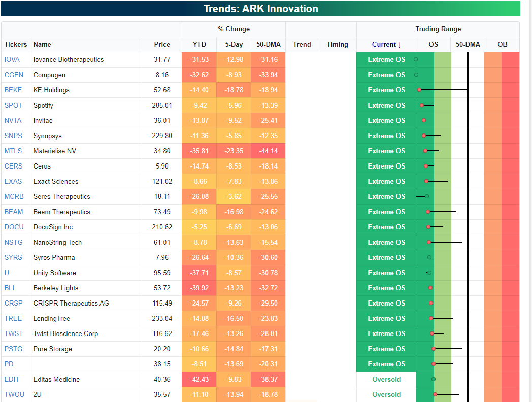Image resolution: width=532 pixels, height=402 pixels.
Task: Click the range dot in the NSTG row
Action: [429, 242]
